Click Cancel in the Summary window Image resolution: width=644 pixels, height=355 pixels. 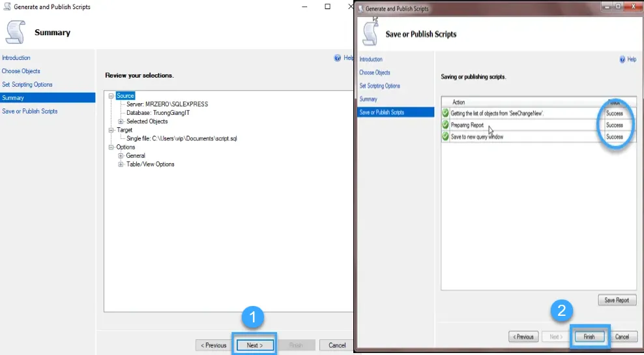(x=337, y=345)
